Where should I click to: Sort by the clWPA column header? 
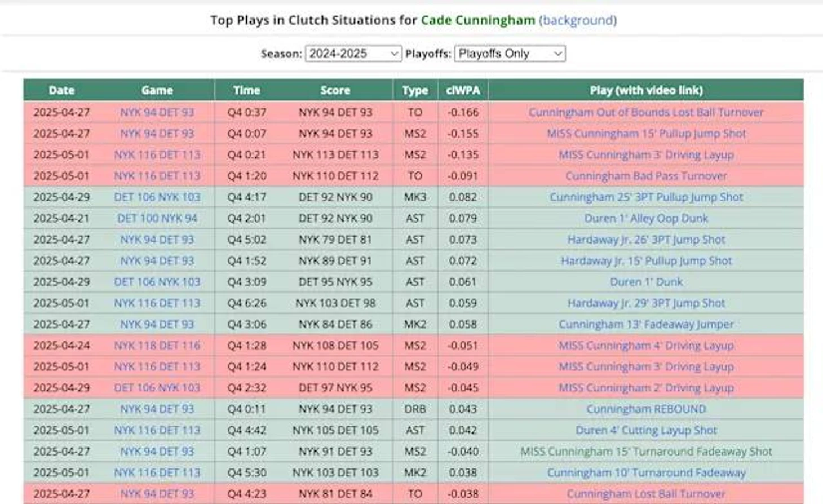463,90
